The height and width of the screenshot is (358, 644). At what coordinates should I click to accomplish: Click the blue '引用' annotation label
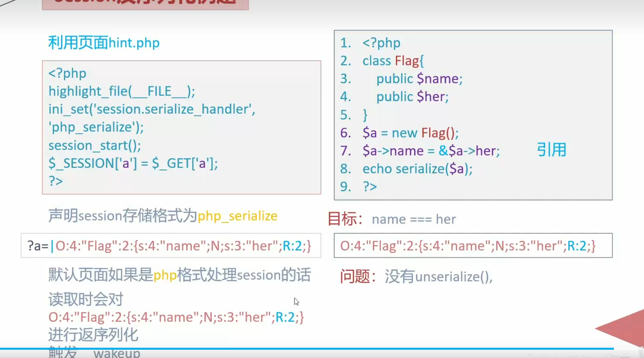coord(551,150)
